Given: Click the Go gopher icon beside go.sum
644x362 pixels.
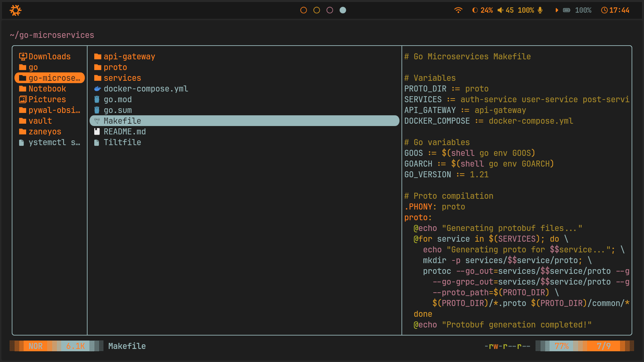Looking at the screenshot, I should point(97,110).
